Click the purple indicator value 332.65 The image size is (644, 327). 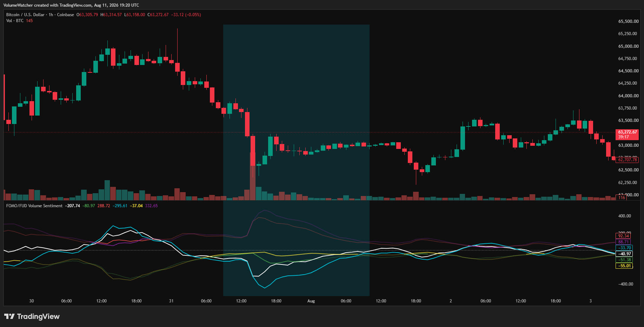151,206
